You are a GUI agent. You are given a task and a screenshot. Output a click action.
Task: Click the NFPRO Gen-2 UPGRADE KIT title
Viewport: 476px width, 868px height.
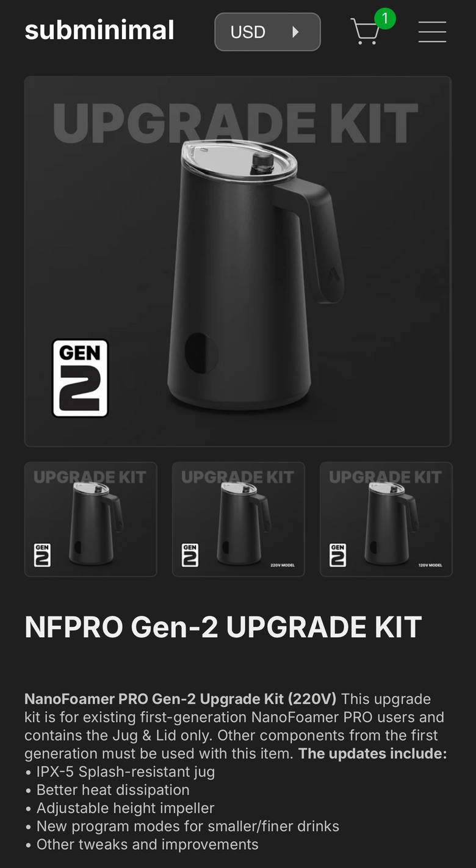pyautogui.click(x=223, y=627)
